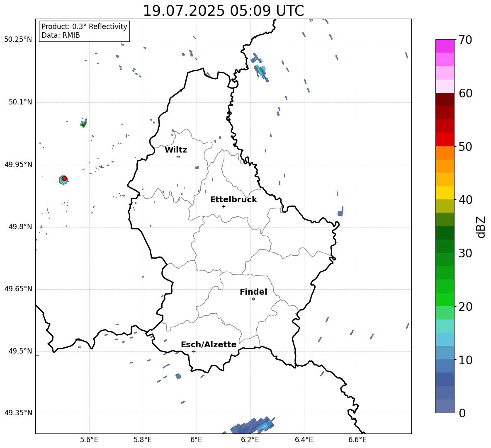Viewport: 491px width, 448px height.
Task: Click the 49.95°N latitude label
Action: (x=18, y=165)
